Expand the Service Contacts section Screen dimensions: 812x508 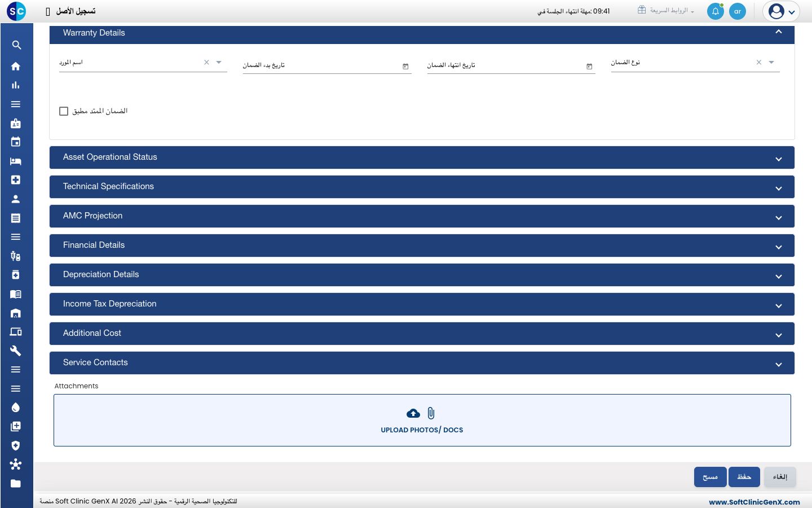click(x=422, y=363)
